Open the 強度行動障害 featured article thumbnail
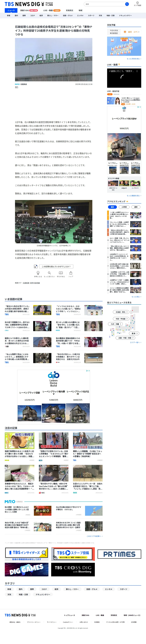146x644 pixels. [x=20, y=441]
